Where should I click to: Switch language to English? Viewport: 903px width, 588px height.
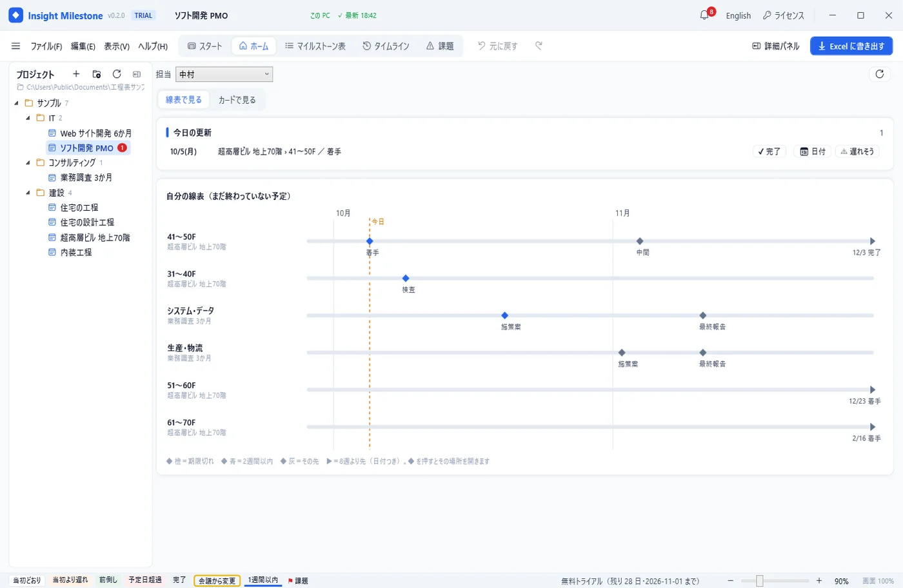click(x=739, y=15)
